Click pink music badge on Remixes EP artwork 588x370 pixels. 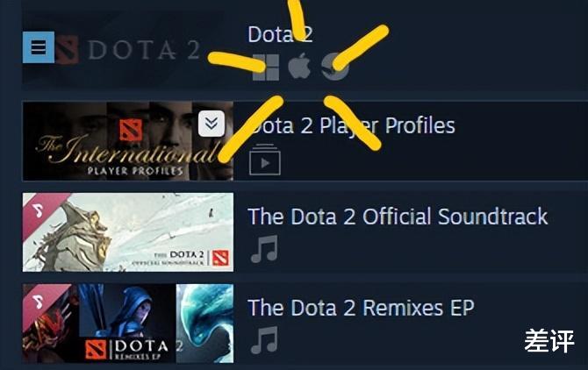click(37, 298)
